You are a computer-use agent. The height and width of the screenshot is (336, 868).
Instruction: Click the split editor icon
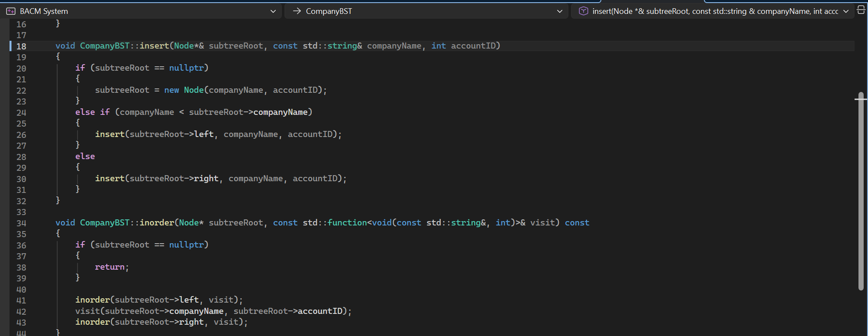click(x=861, y=10)
